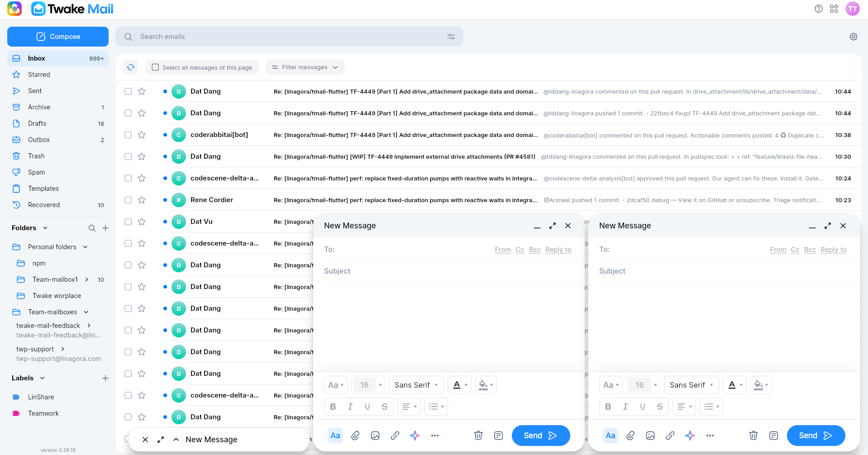868x455 pixels.
Task: Open the Starred folder
Action: click(58, 75)
